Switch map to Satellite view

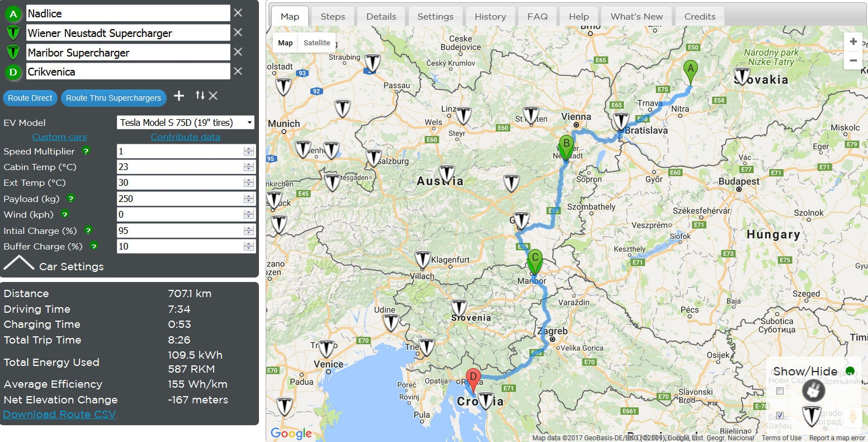[317, 43]
